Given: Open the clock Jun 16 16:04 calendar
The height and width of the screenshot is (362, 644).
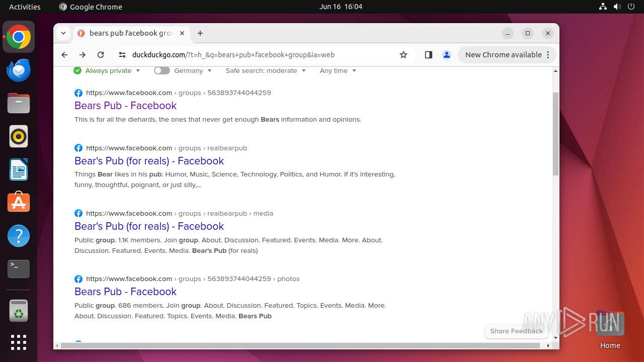Looking at the screenshot, I should 341,7.
